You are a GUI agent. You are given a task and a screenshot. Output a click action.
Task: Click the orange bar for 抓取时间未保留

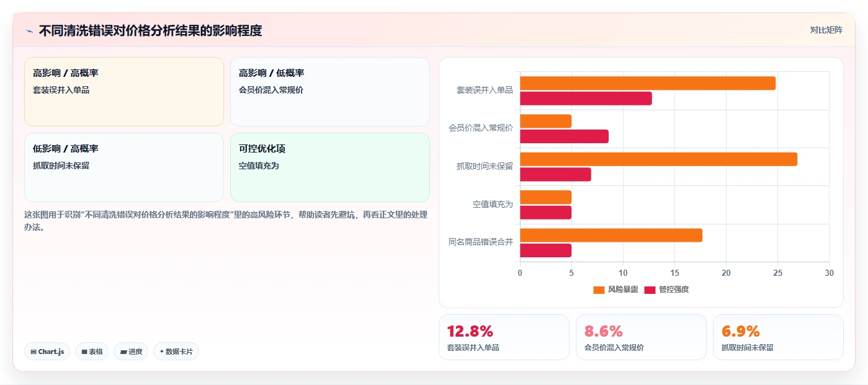pyautogui.click(x=658, y=159)
